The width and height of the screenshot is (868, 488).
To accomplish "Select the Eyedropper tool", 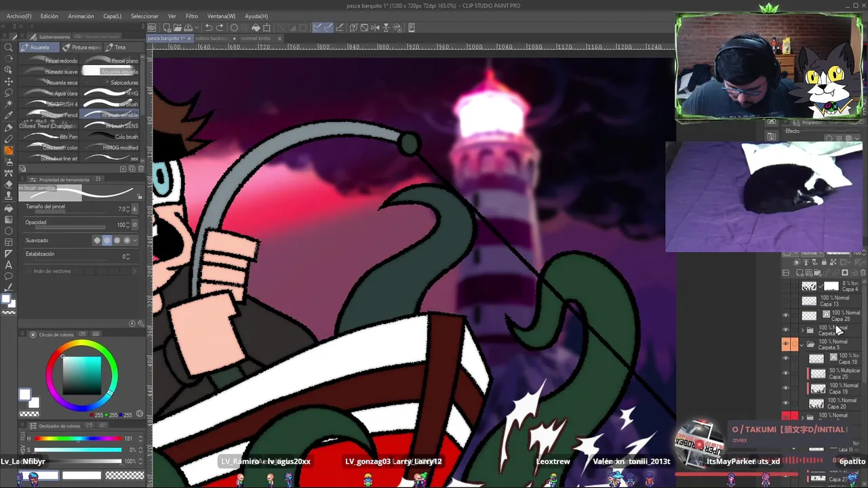I will pos(9,116).
